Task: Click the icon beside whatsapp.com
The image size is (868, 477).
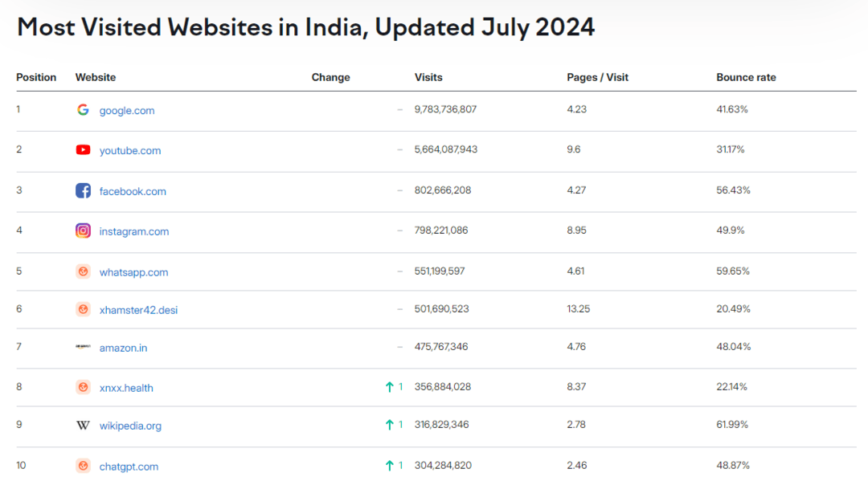Action: (x=83, y=271)
